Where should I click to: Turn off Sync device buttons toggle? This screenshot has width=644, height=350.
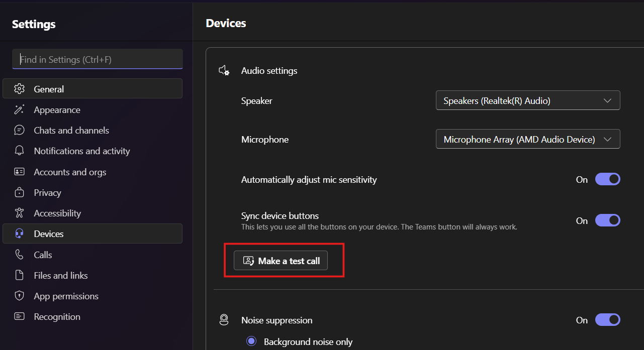point(608,220)
